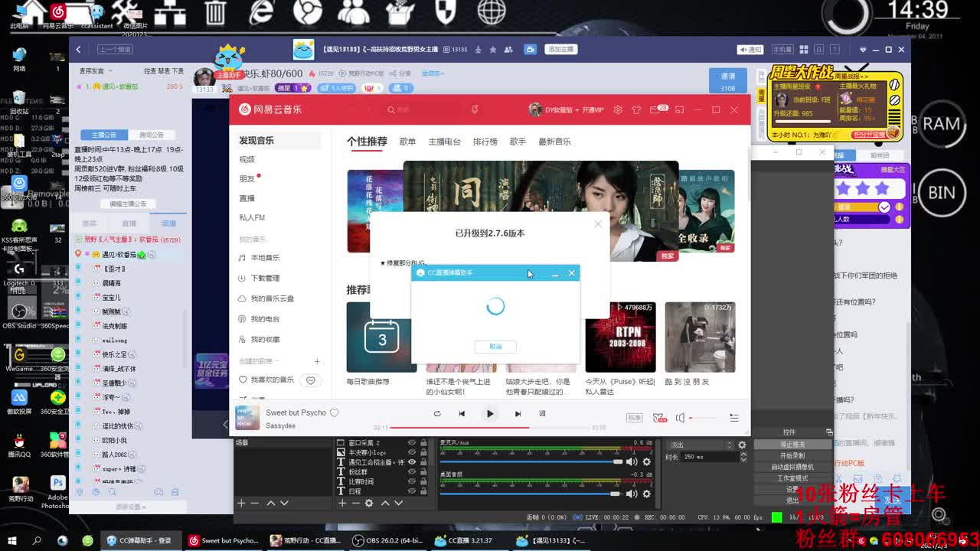Open OBS scene transition dropdown 淡出

[701, 445]
